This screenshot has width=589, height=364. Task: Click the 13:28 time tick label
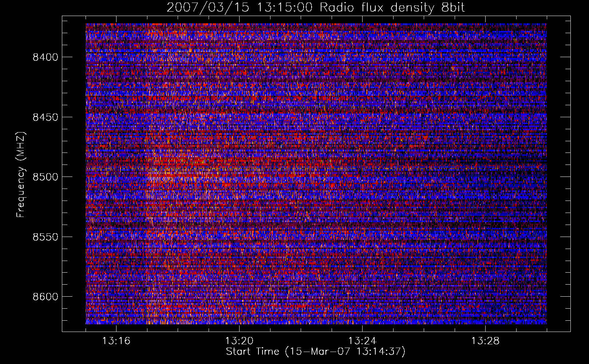coord(485,341)
